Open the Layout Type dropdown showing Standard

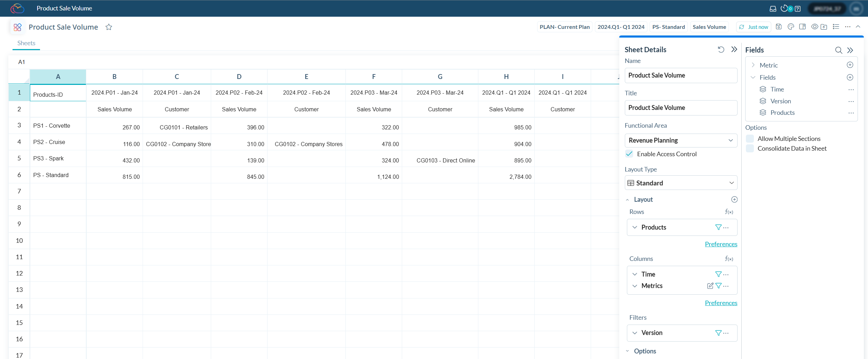click(x=730, y=183)
